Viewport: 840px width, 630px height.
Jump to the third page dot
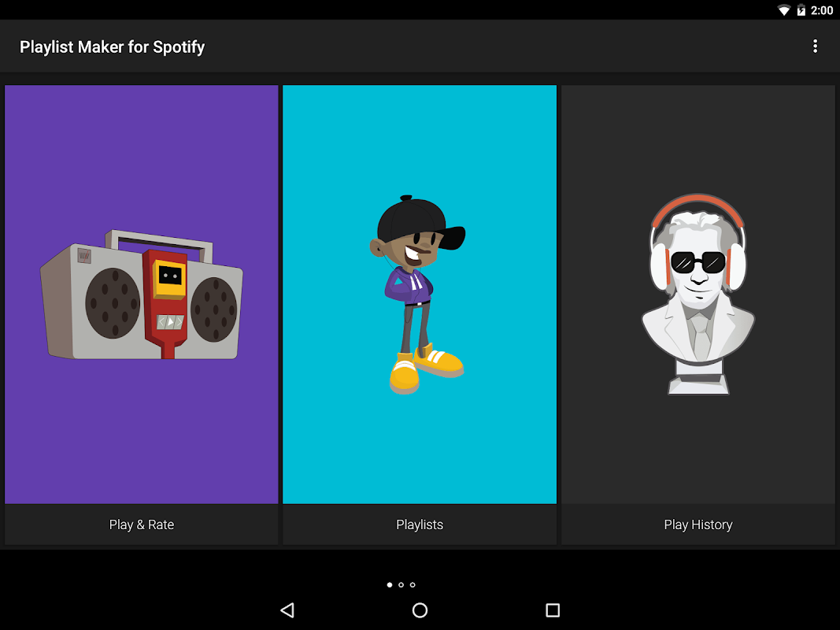click(413, 585)
